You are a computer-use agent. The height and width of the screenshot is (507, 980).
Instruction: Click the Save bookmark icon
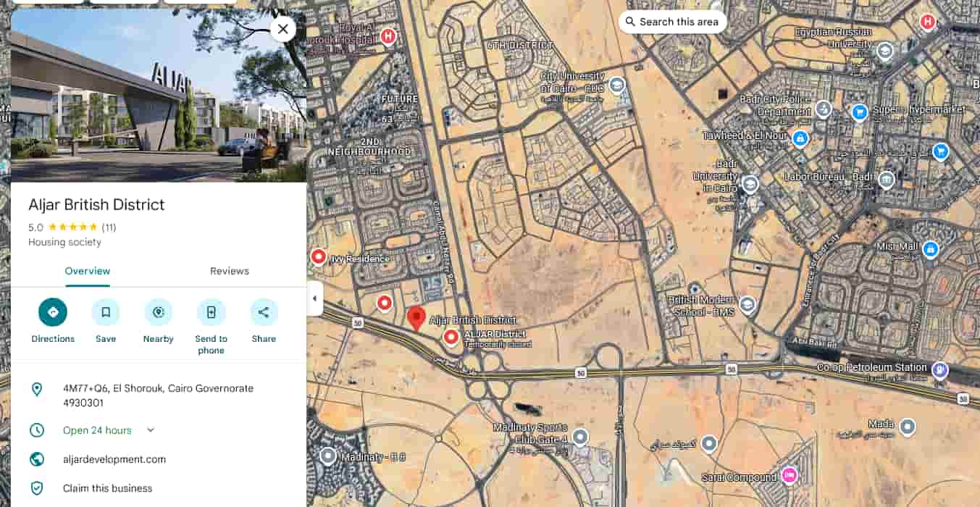click(106, 312)
